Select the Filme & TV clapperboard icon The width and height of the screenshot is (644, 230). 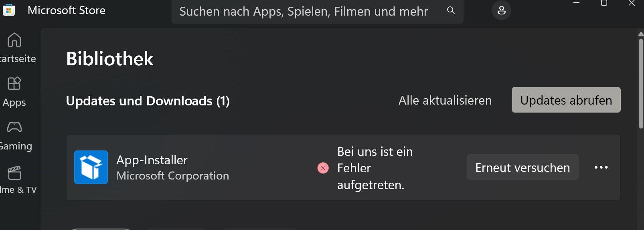click(14, 173)
